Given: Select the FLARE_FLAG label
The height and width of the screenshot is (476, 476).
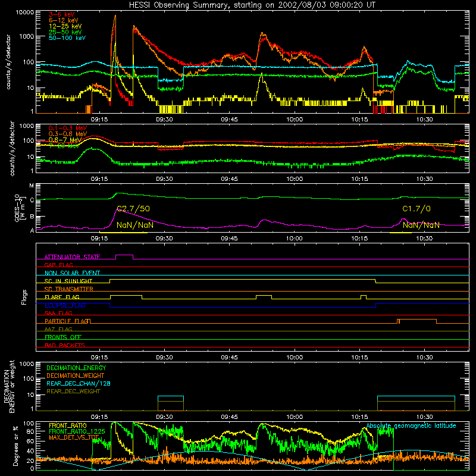Looking at the screenshot, I should click(62, 297).
